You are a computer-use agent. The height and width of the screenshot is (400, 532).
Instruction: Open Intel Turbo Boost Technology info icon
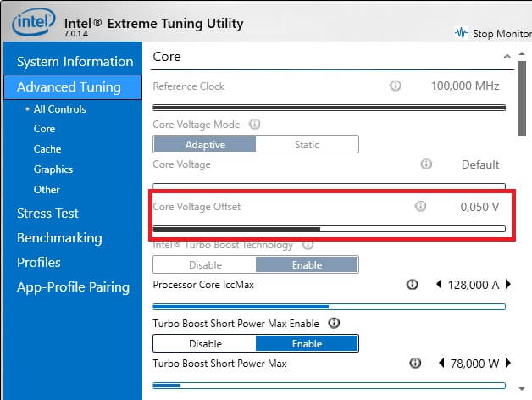(x=308, y=244)
